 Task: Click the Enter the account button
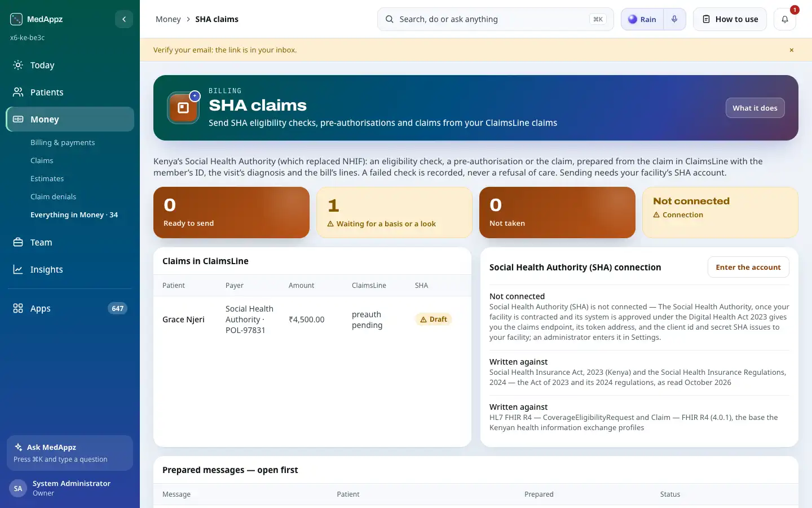point(748,268)
